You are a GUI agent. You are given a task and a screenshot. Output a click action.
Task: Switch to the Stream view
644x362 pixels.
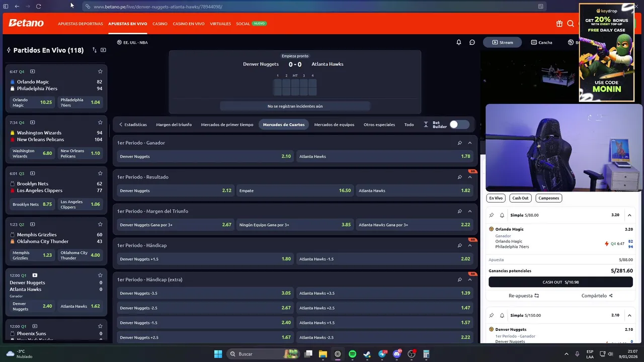tap(503, 42)
